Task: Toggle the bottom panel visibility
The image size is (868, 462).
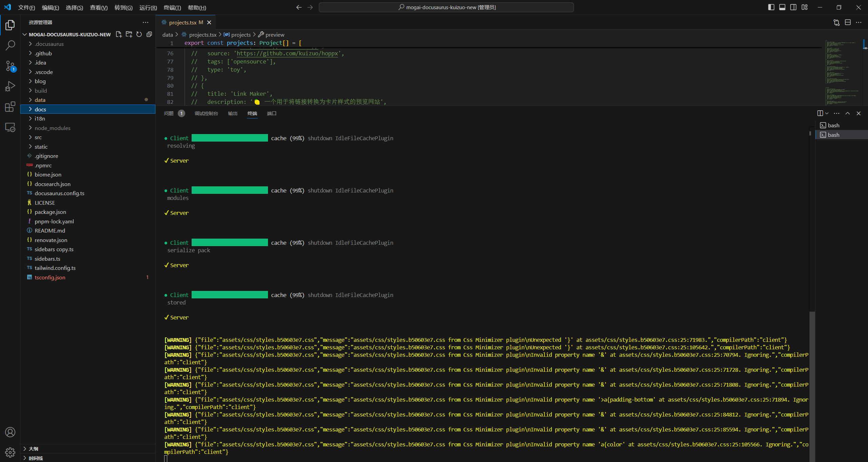Action: tap(782, 7)
